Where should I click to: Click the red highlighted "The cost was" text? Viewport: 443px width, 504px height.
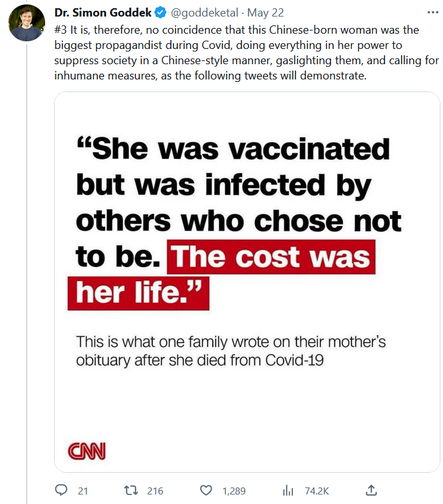271,258
